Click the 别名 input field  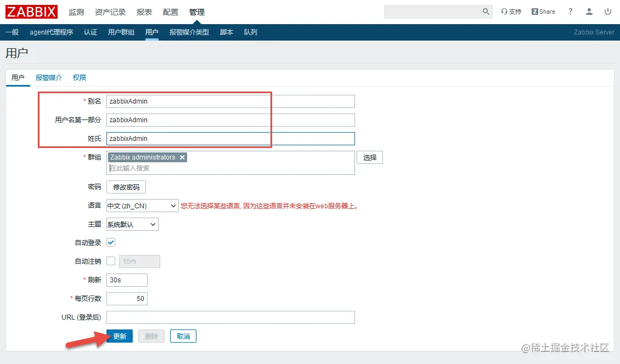(x=230, y=101)
